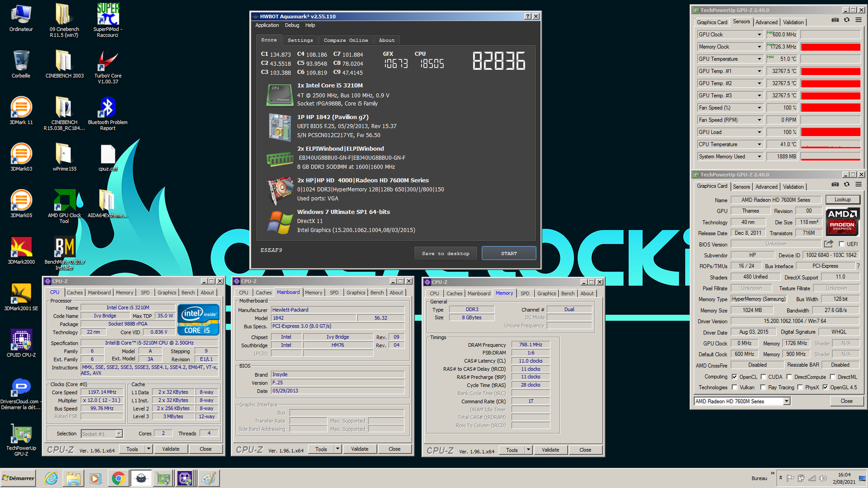Launch TurboV Core V1.00.37 icon
Viewport: 868px width, 488px height.
pyautogui.click(x=108, y=67)
